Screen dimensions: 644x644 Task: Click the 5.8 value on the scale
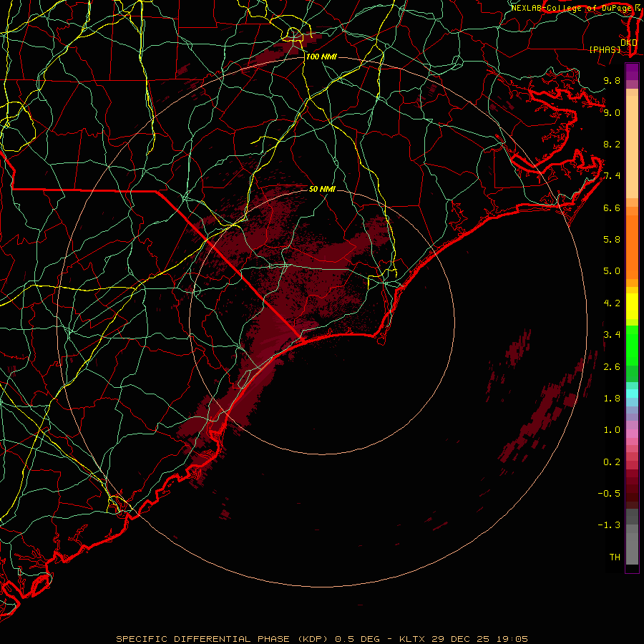(x=612, y=240)
